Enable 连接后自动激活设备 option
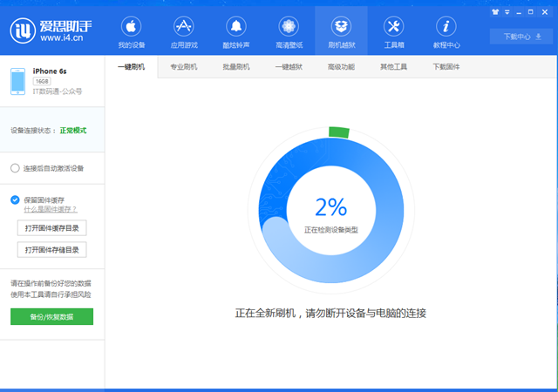 15,168
